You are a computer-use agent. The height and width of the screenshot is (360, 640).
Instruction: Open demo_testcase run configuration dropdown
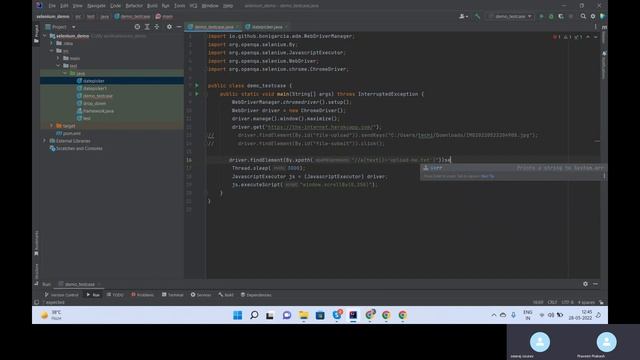(510, 16)
